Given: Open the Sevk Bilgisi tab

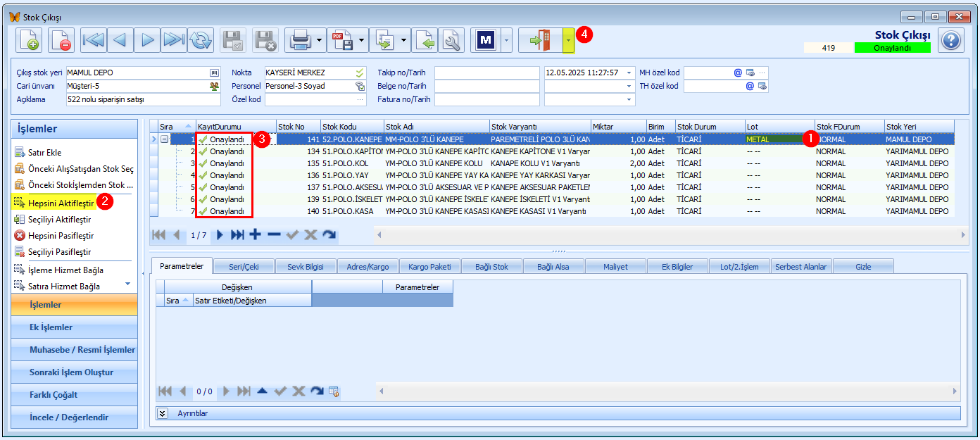Looking at the screenshot, I should [x=306, y=267].
